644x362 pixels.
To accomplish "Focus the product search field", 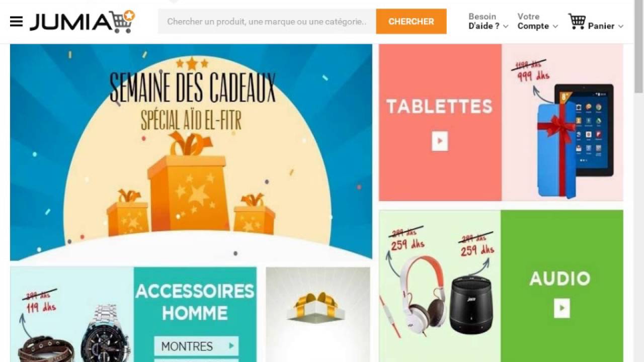I will (x=267, y=22).
